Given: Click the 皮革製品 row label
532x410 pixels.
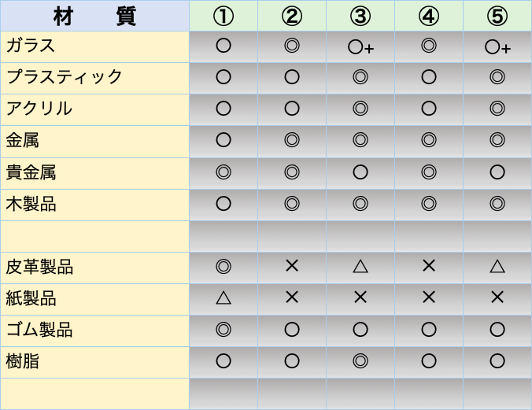Looking at the screenshot, I should point(39,267).
